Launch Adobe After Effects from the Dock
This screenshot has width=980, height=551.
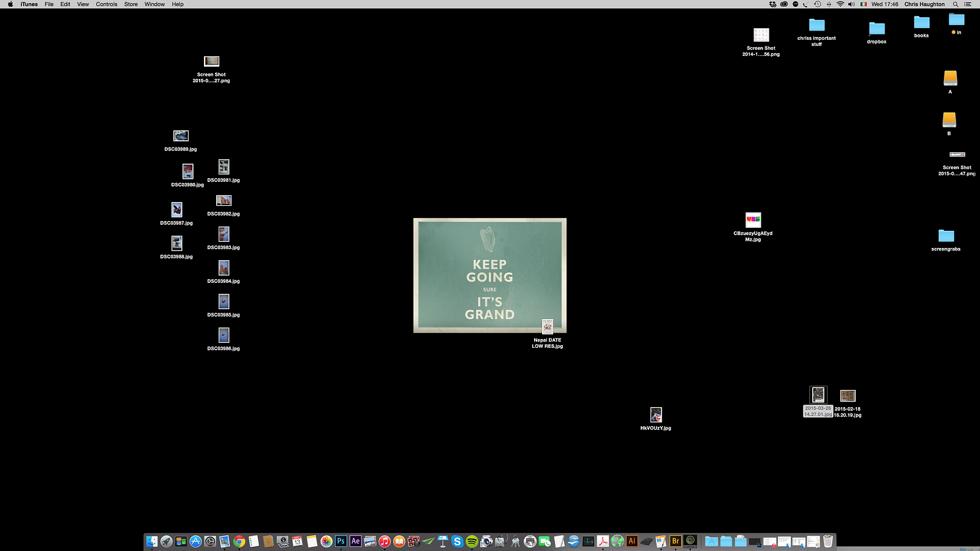(x=355, y=541)
